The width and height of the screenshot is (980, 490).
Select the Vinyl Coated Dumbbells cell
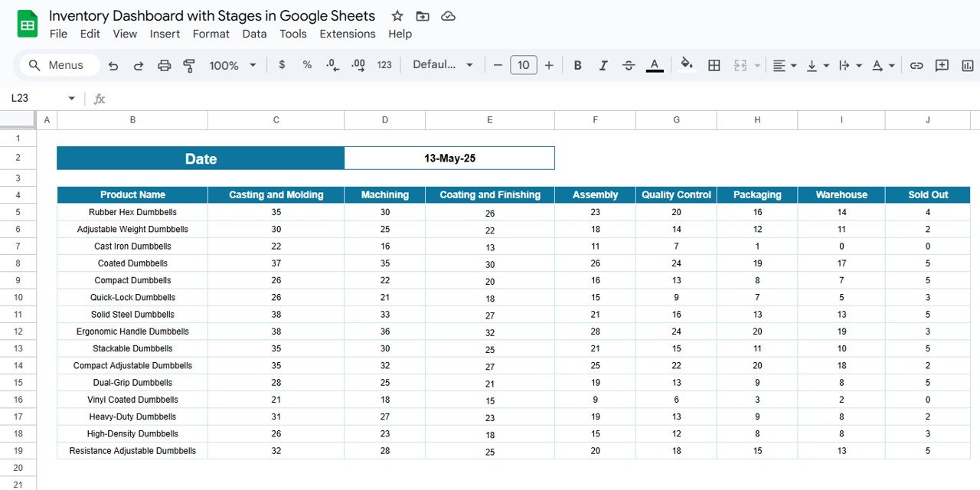(132, 400)
